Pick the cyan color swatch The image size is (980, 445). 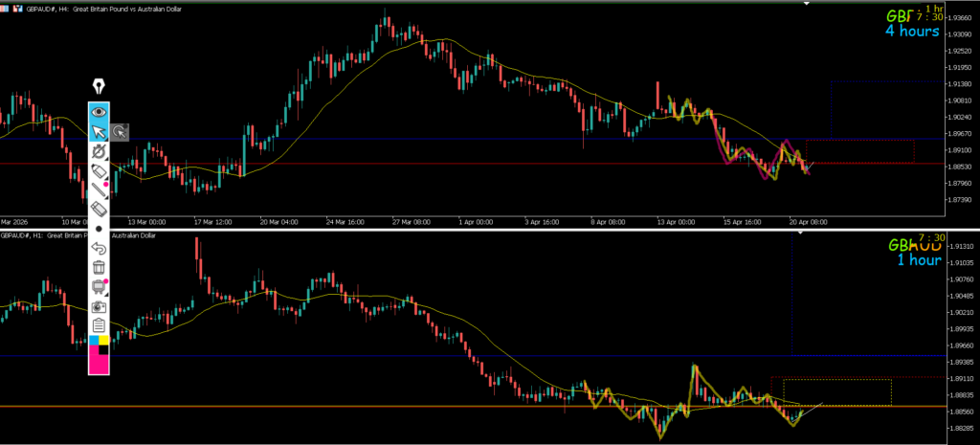(94, 340)
